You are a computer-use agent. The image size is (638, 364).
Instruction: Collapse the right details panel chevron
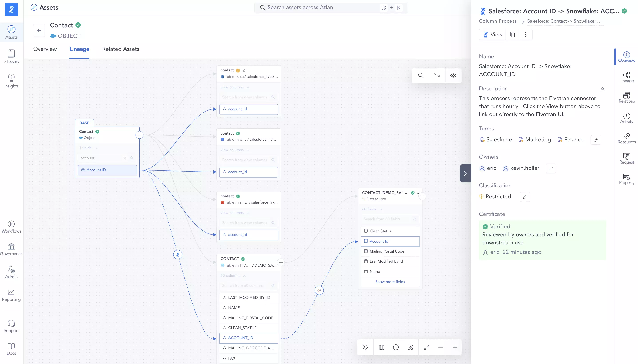pos(465,173)
